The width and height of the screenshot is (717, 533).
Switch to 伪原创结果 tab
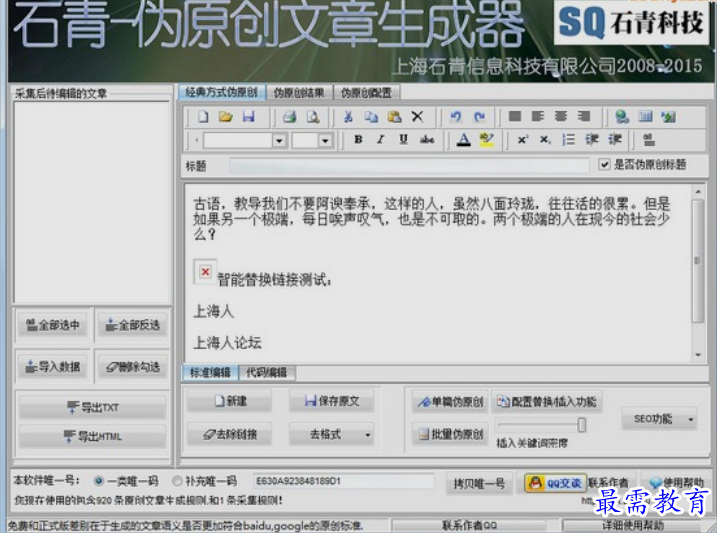tap(299, 93)
